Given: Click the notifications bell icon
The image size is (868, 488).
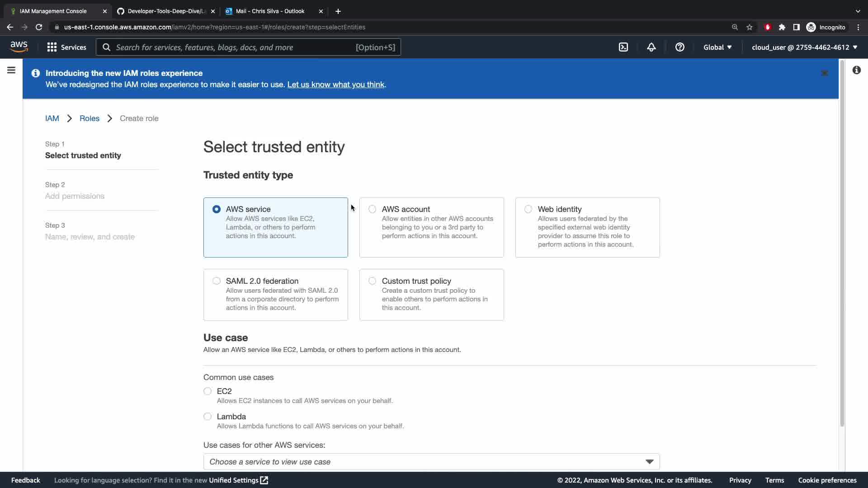Looking at the screenshot, I should (x=651, y=47).
